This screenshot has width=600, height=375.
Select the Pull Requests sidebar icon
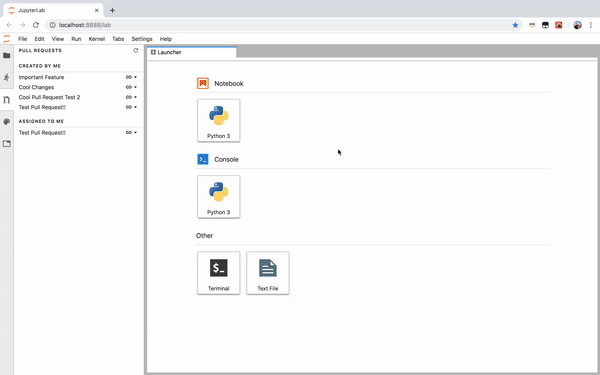(7, 100)
